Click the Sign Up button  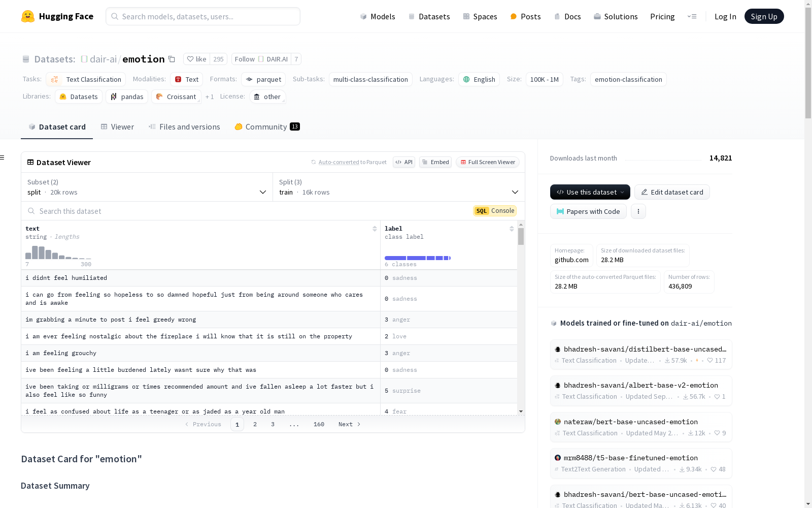[x=764, y=16]
